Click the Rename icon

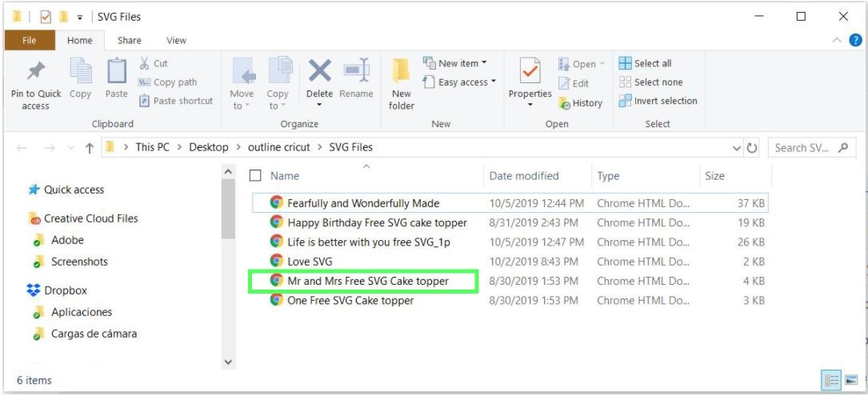coord(356,71)
